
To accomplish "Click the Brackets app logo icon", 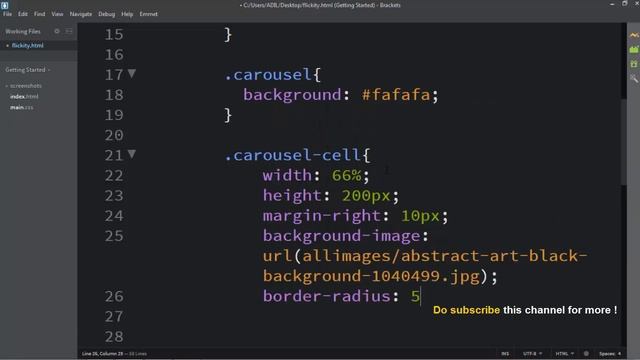I will (4, 5).
